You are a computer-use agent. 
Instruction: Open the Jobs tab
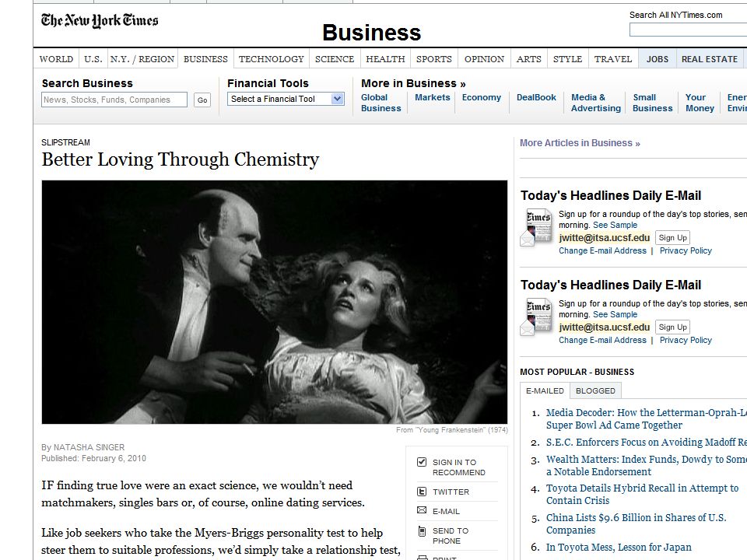(x=658, y=59)
